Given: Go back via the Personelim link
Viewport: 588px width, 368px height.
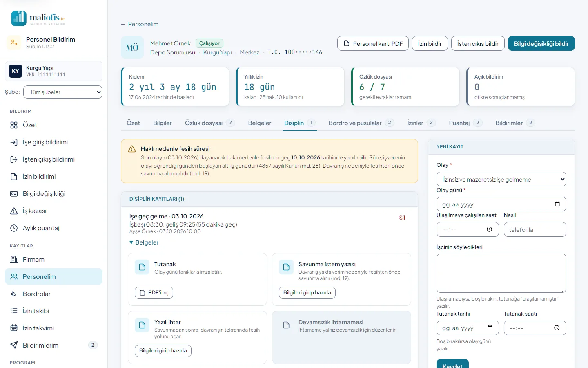Looking at the screenshot, I should coord(139,24).
